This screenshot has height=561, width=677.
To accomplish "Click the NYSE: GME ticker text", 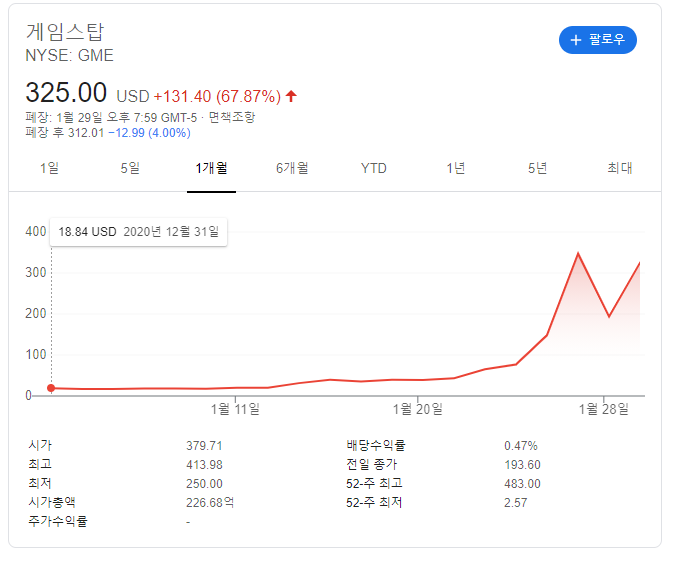I will [x=70, y=55].
